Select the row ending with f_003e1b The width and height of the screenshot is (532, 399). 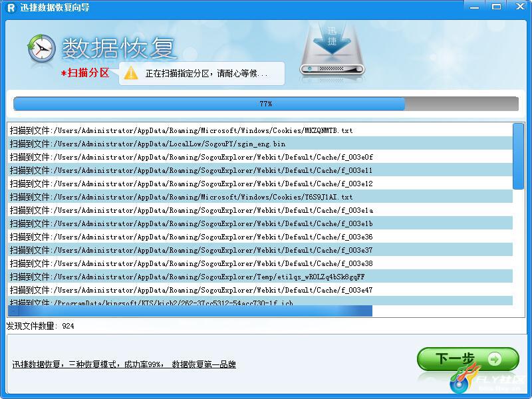point(260,223)
